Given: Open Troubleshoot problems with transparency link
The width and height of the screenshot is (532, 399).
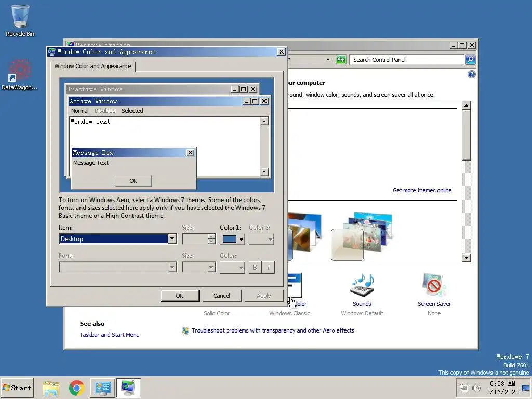Looking at the screenshot, I should pos(273,330).
